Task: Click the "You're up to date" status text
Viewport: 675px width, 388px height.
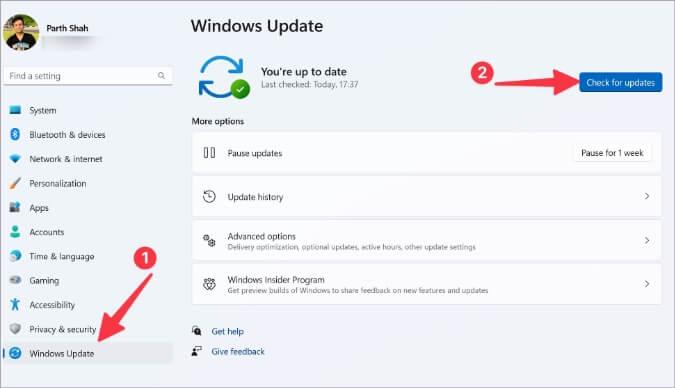Action: [x=303, y=71]
